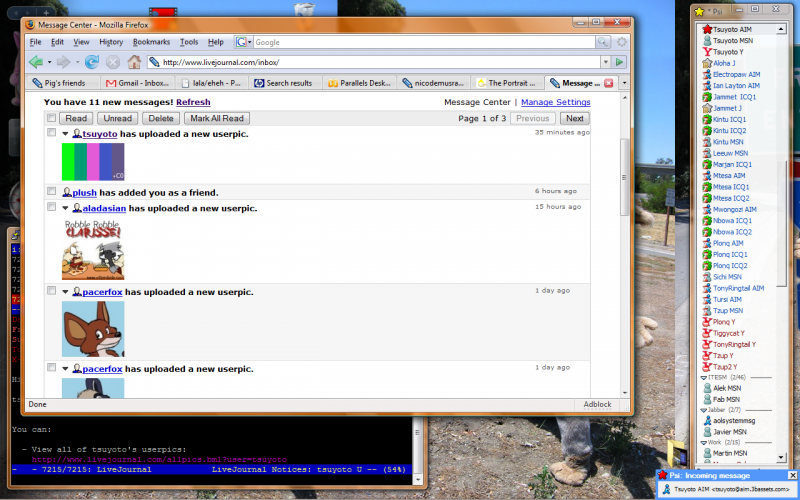Image resolution: width=800 pixels, height=500 pixels.
Task: Check the box next to tsuyoto's message
Action: point(51,133)
